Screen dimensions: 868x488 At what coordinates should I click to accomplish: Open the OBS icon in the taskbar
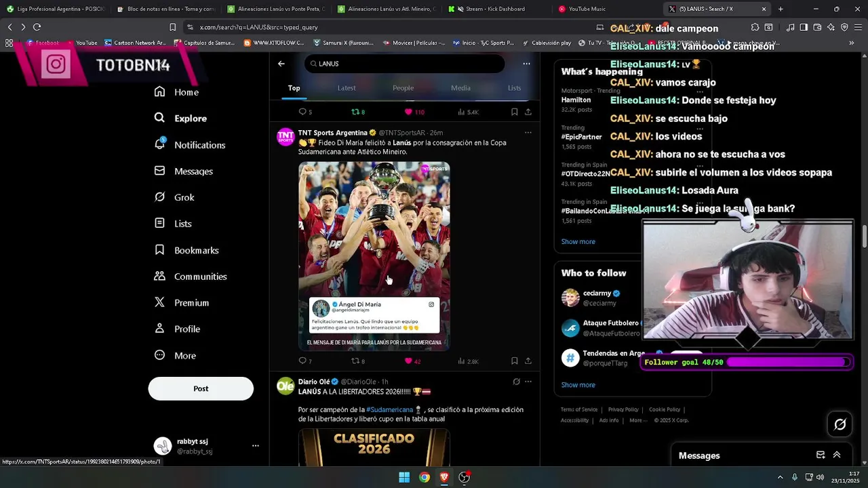click(464, 477)
